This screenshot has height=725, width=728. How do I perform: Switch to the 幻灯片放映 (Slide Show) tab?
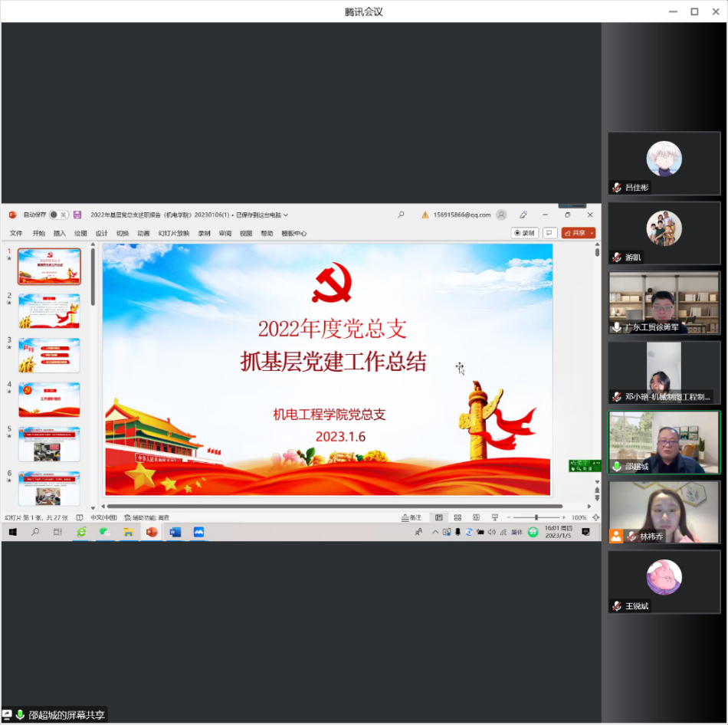click(174, 233)
